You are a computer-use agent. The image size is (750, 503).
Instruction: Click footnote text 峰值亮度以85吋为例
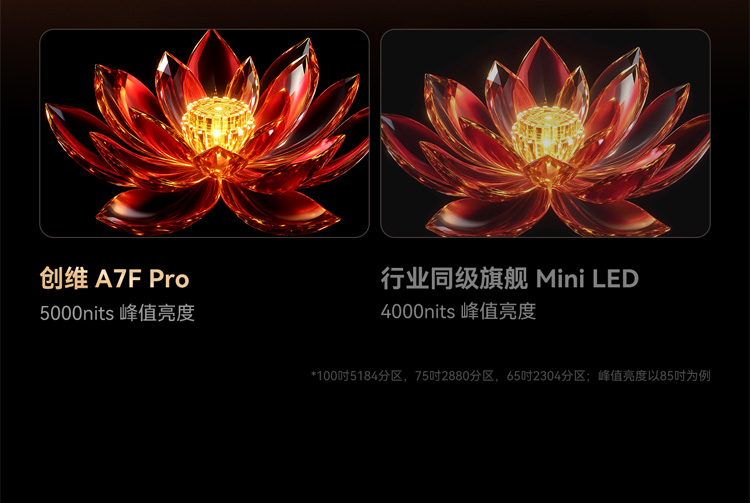(654, 376)
